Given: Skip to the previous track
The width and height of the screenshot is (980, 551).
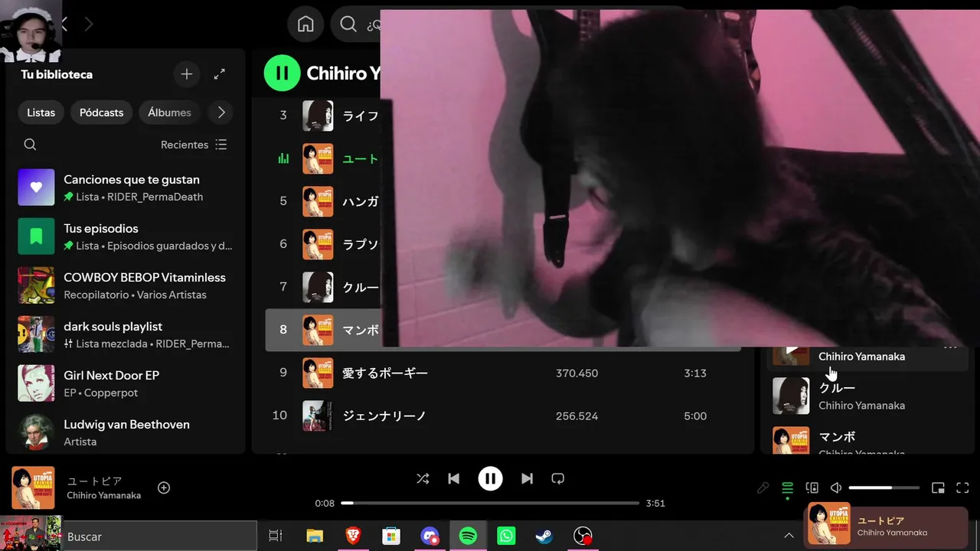Looking at the screenshot, I should (x=453, y=479).
